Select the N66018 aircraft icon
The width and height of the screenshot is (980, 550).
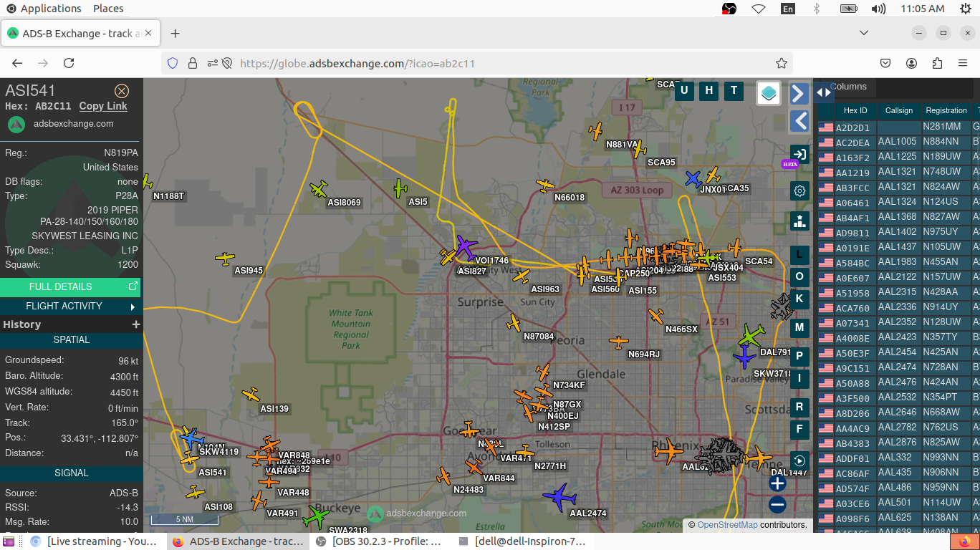(546, 185)
